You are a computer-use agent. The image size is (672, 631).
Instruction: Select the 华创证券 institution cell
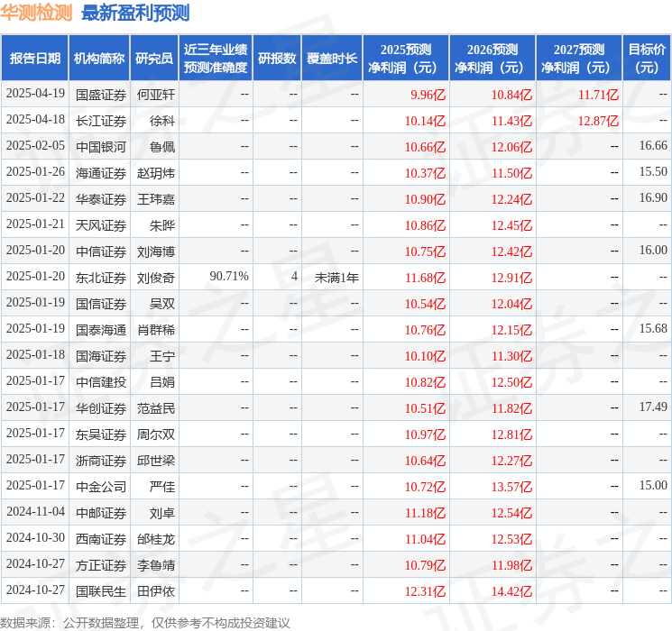click(x=101, y=408)
